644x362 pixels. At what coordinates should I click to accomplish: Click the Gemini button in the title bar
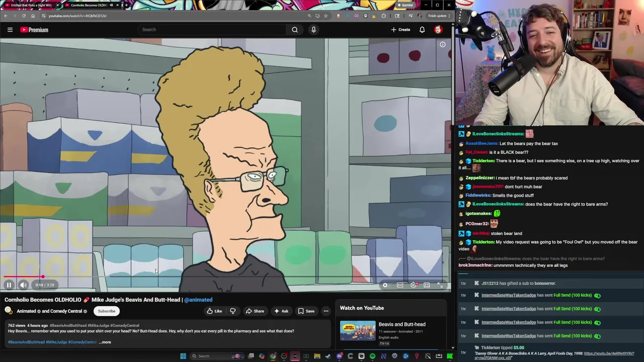point(405,5)
